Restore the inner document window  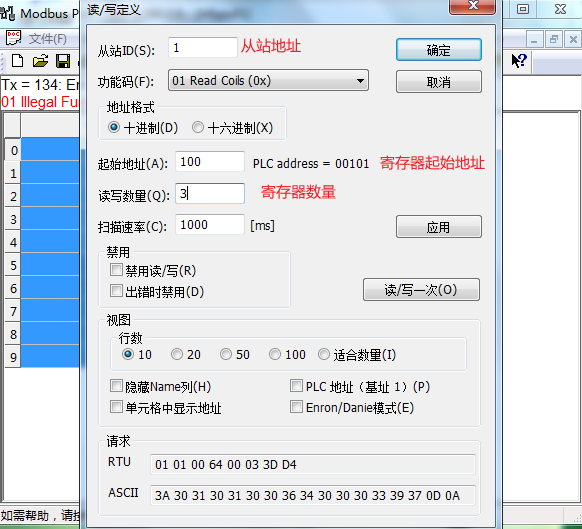click(554, 39)
